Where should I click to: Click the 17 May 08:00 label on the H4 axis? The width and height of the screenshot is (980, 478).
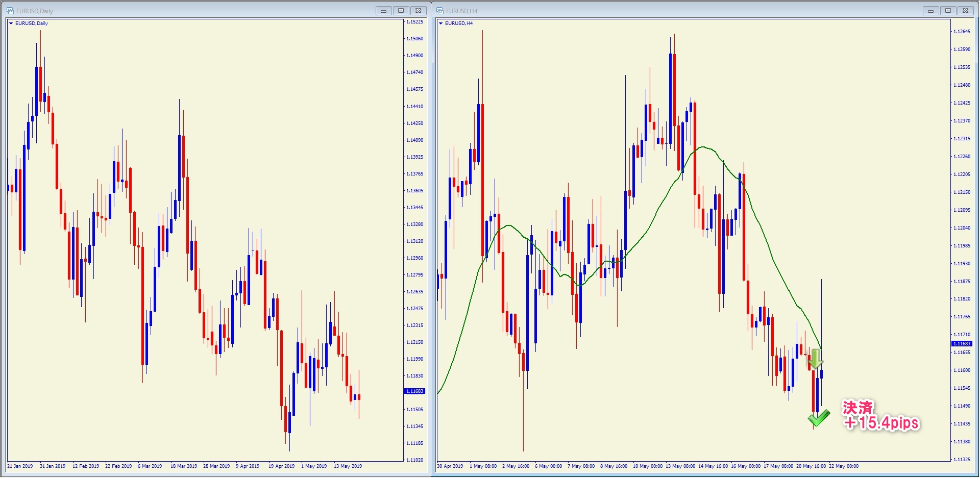(778, 466)
